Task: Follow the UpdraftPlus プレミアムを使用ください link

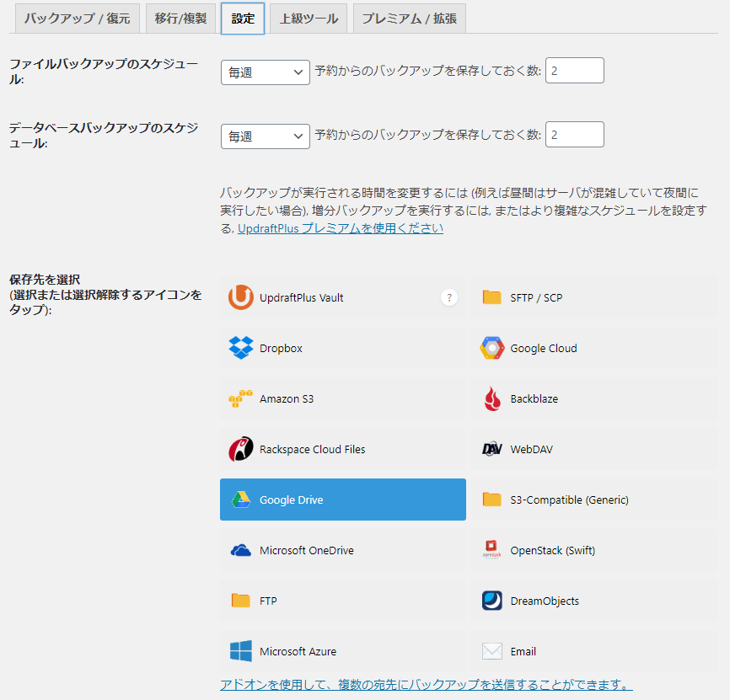Action: point(341,228)
